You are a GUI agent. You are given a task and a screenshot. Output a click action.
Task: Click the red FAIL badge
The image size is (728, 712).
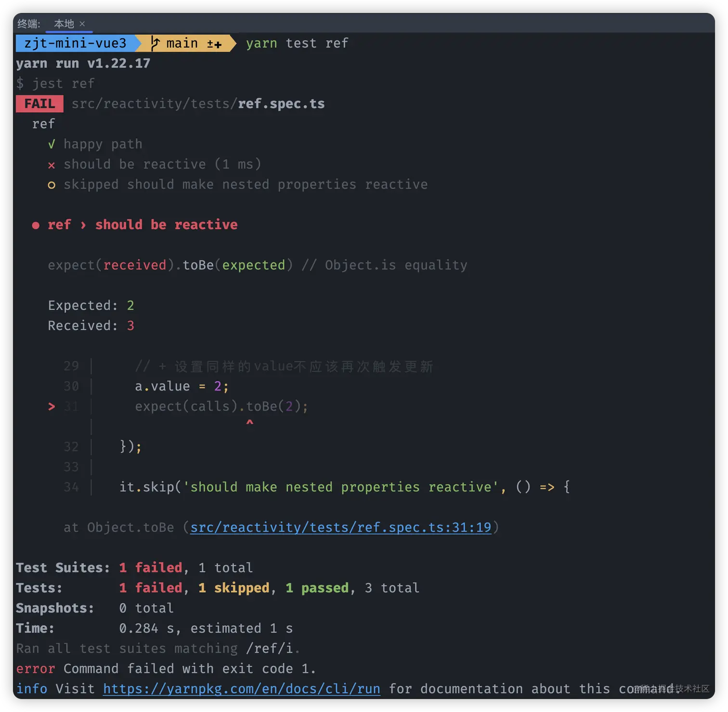pos(39,104)
